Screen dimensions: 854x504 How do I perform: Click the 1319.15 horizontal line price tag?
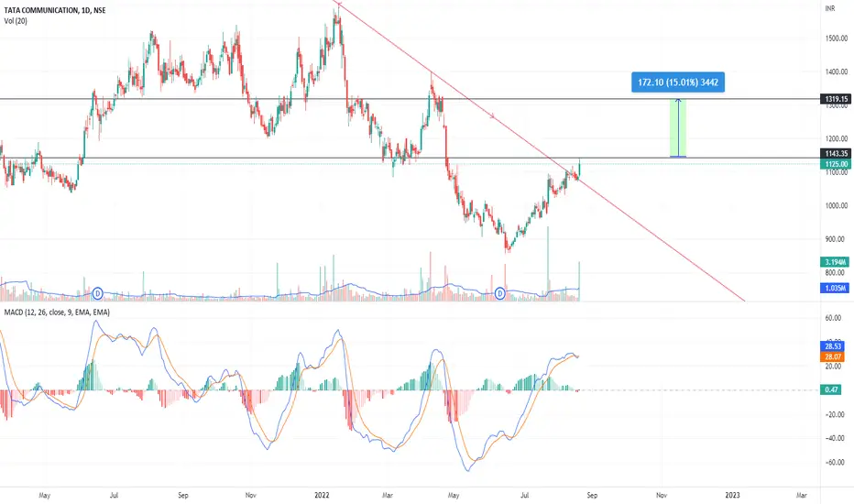(837, 99)
